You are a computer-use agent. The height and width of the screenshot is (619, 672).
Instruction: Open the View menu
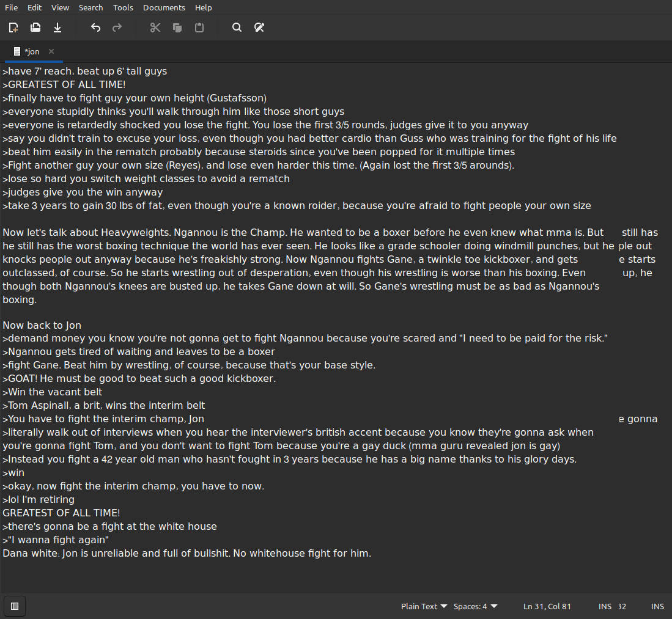(60, 8)
